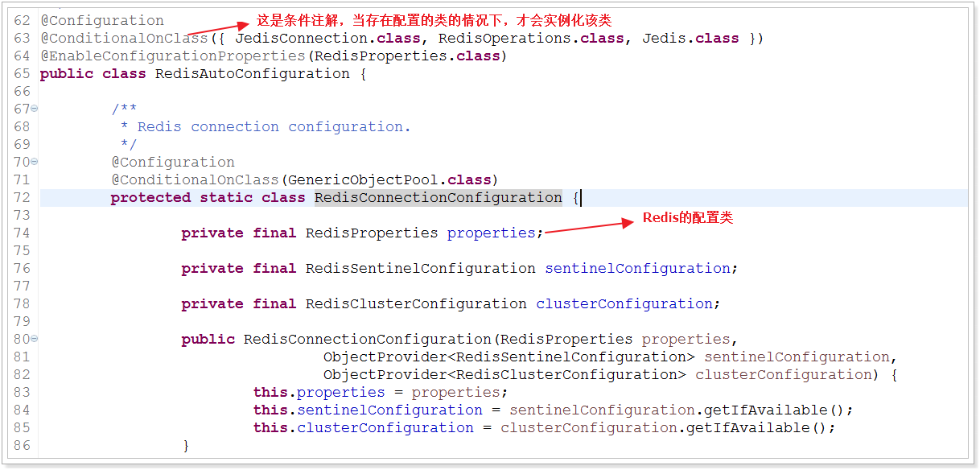The image size is (980, 470).
Task: Click the RedisConnectionConfiguration class name on line 72
Action: click(x=439, y=198)
